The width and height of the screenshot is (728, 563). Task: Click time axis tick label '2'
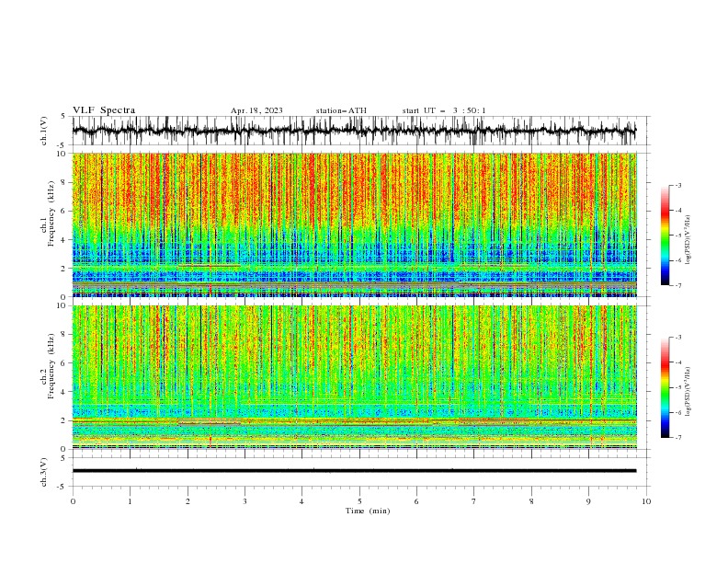(x=188, y=501)
